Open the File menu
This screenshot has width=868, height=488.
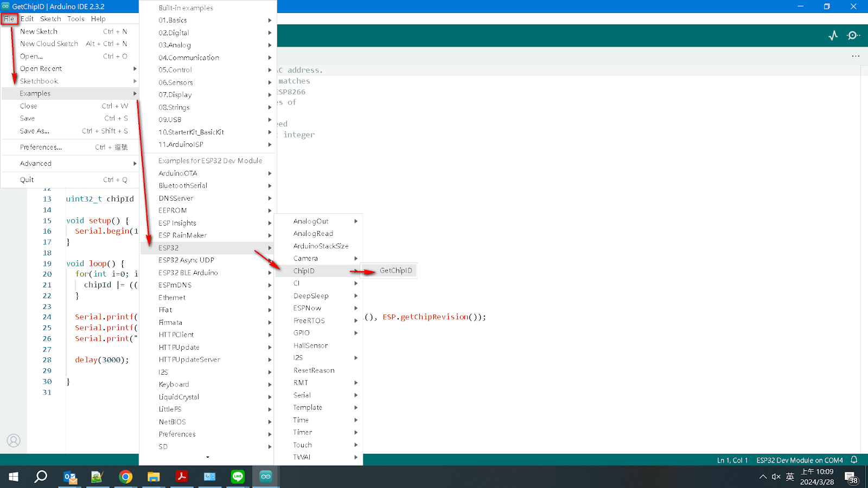tap(9, 18)
